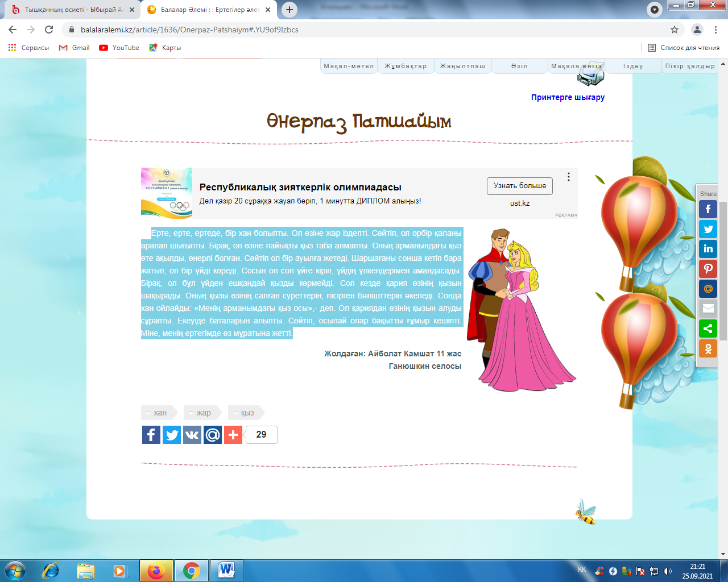Click Pinterest icon in the Share sidebar
Viewport: 728px width, 582px height.
pos(708,269)
